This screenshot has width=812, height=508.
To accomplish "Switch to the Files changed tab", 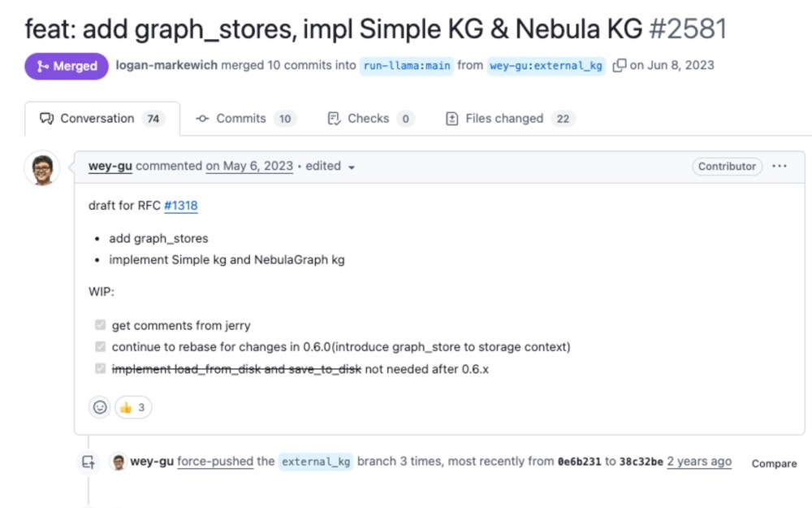I will coord(510,119).
